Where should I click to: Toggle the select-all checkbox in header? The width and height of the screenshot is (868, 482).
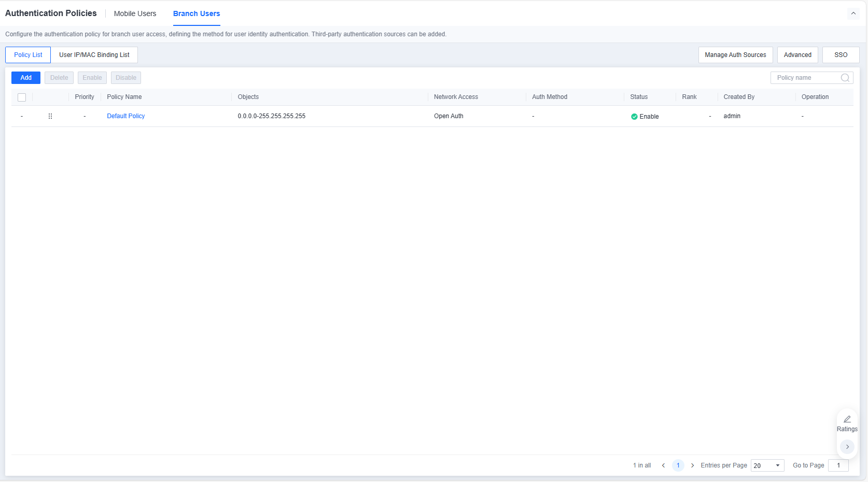22,97
